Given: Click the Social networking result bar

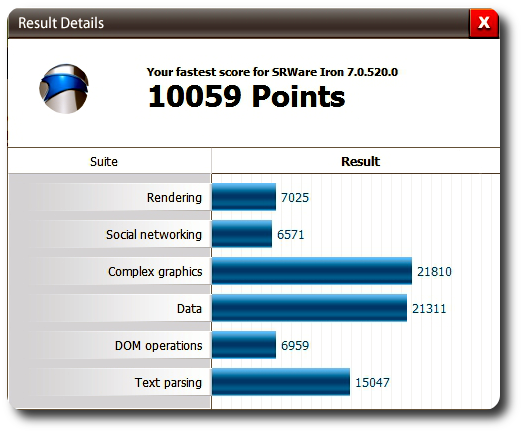Looking at the screenshot, I should coord(242,234).
